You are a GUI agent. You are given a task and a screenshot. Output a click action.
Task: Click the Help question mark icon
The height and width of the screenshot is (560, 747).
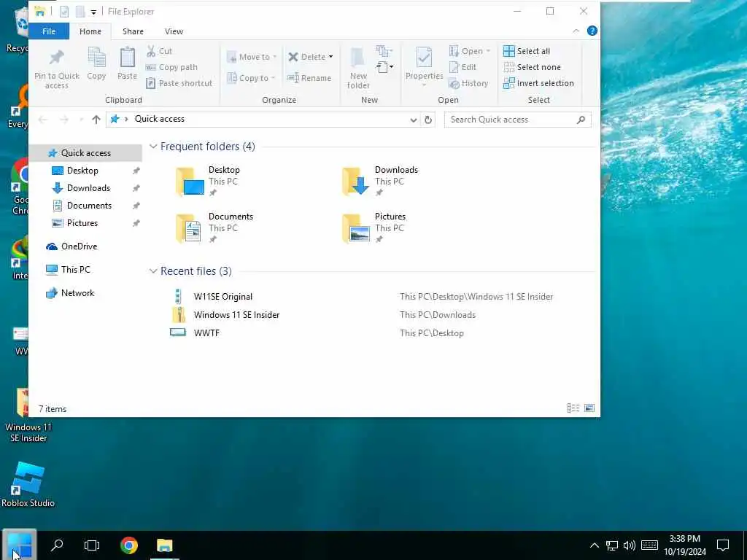pos(592,31)
